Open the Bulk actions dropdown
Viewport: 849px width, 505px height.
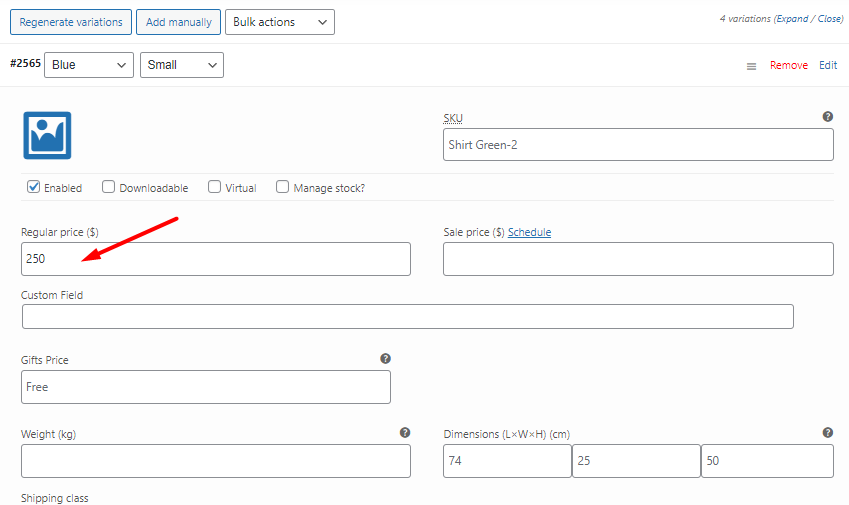[x=280, y=22]
